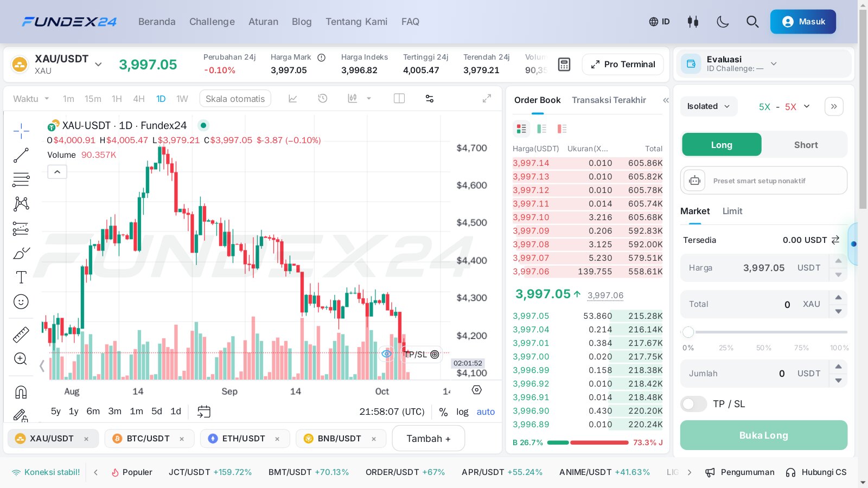Image resolution: width=868 pixels, height=488 pixels.
Task: Open the XAU/USDT pair selector dropdown
Action: coord(98,65)
